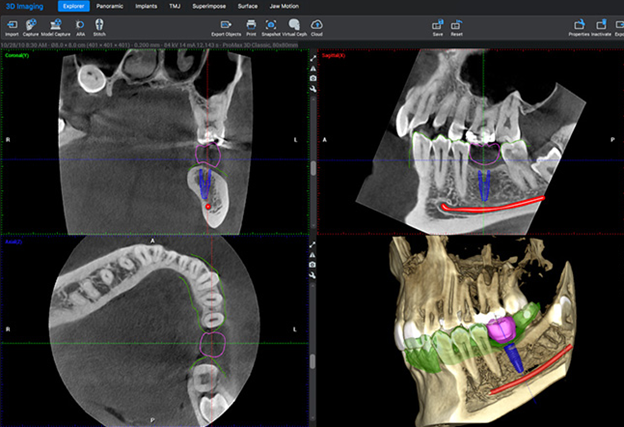Print the current view
The width and height of the screenshot is (624, 427).
click(x=251, y=24)
